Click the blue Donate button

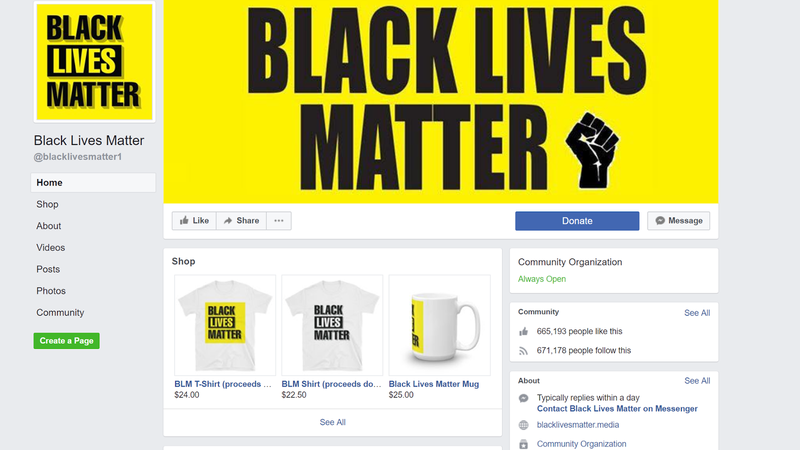[577, 221]
